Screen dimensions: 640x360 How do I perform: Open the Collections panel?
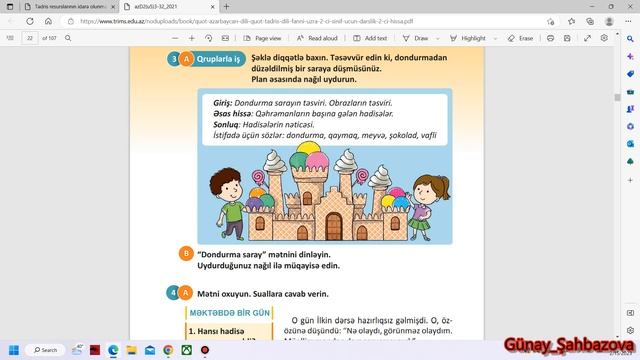click(x=590, y=21)
